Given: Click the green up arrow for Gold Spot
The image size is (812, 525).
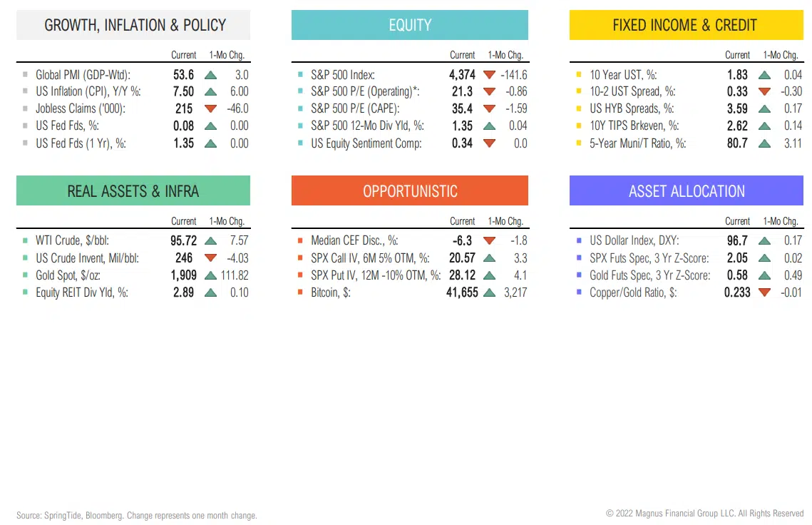Looking at the screenshot, I should click(210, 275).
